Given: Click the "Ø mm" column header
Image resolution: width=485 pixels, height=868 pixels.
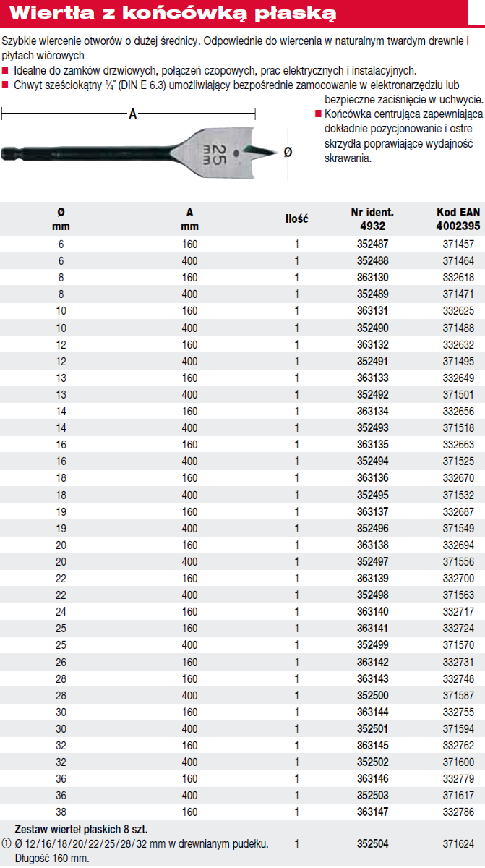Looking at the screenshot, I should click(x=61, y=218).
